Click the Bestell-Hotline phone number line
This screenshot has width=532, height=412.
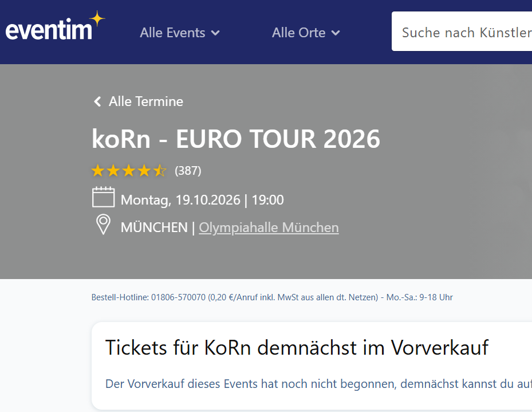point(272,297)
